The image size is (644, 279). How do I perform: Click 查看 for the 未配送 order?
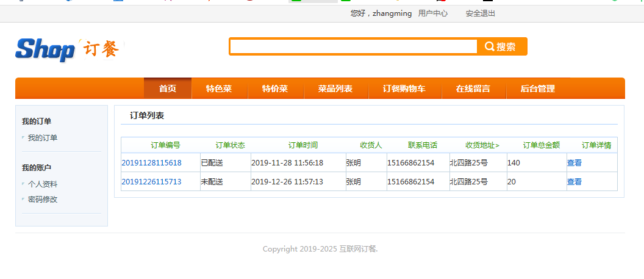point(574,182)
